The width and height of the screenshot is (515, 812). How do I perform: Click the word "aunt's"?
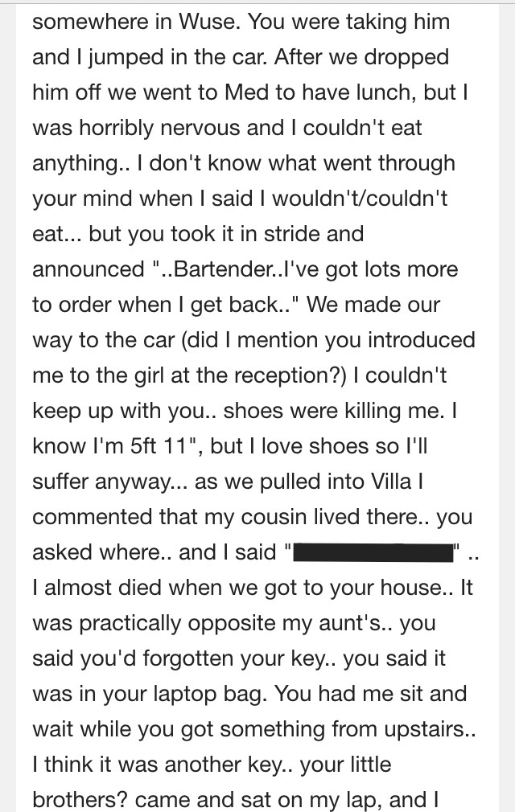pyautogui.click(x=350, y=623)
